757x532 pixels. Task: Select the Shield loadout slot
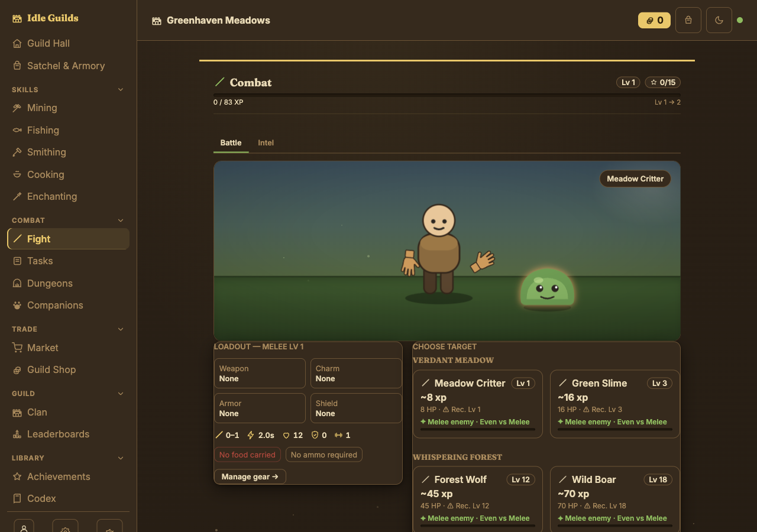coord(356,408)
